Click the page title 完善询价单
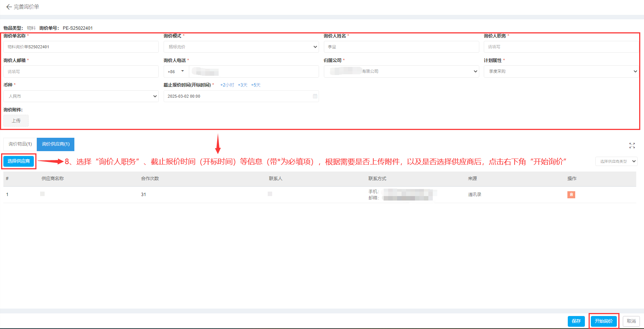 [26, 7]
